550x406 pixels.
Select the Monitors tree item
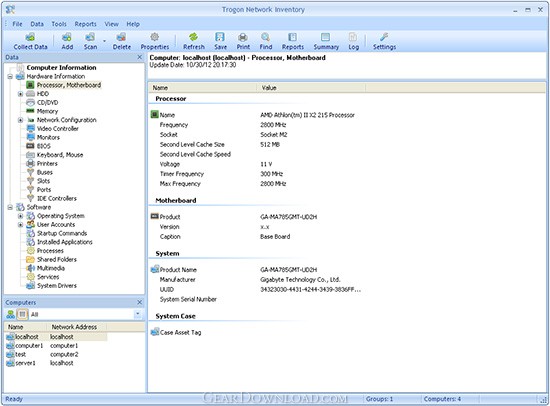tap(48, 137)
